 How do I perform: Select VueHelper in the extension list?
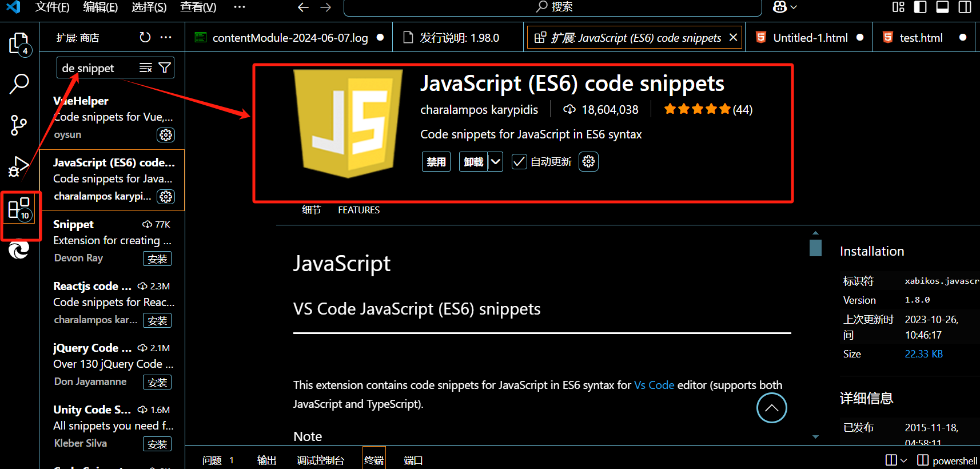click(113, 118)
